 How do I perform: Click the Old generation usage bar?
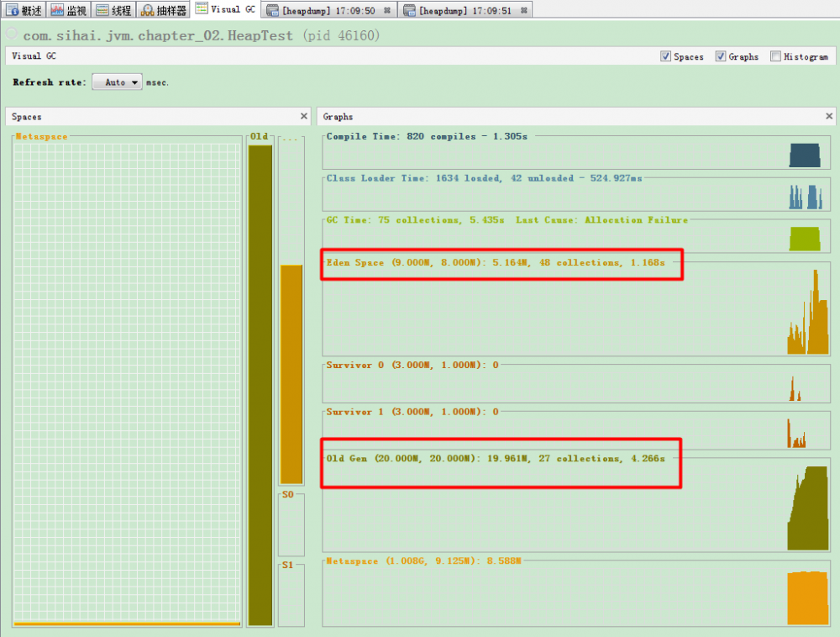tap(260, 385)
